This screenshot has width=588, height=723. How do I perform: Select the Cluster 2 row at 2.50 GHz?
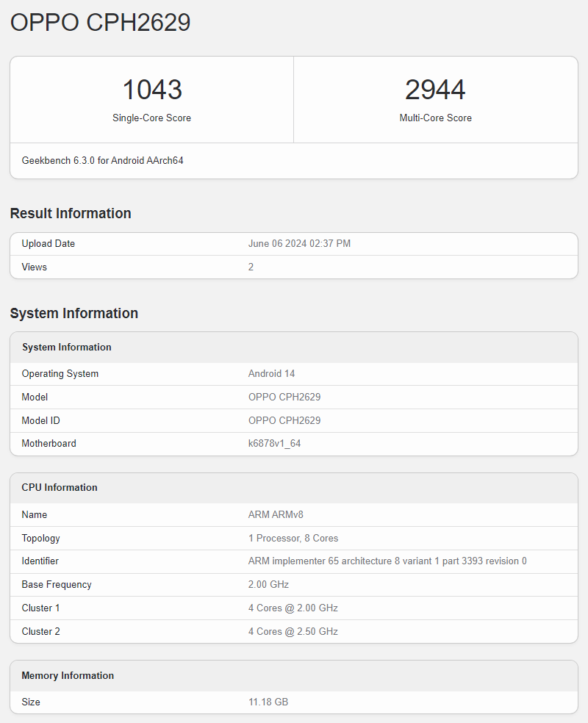point(293,631)
